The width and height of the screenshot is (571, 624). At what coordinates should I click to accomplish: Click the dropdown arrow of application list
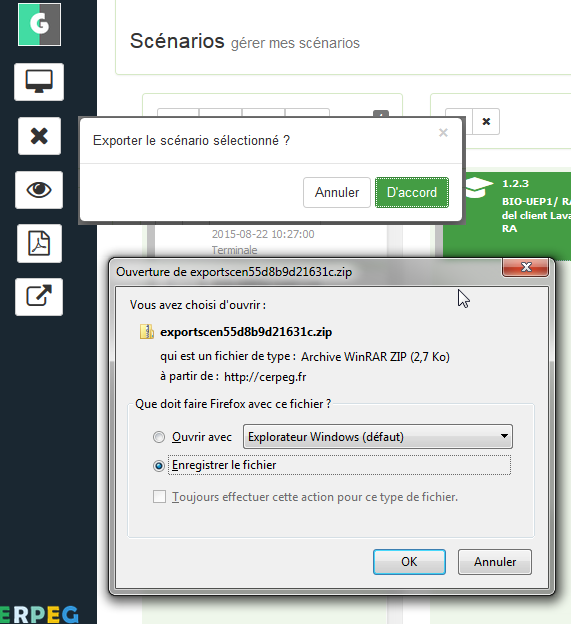(x=504, y=436)
